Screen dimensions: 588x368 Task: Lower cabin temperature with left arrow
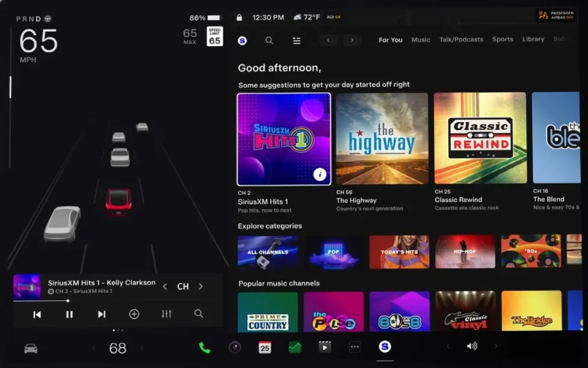[95, 348]
